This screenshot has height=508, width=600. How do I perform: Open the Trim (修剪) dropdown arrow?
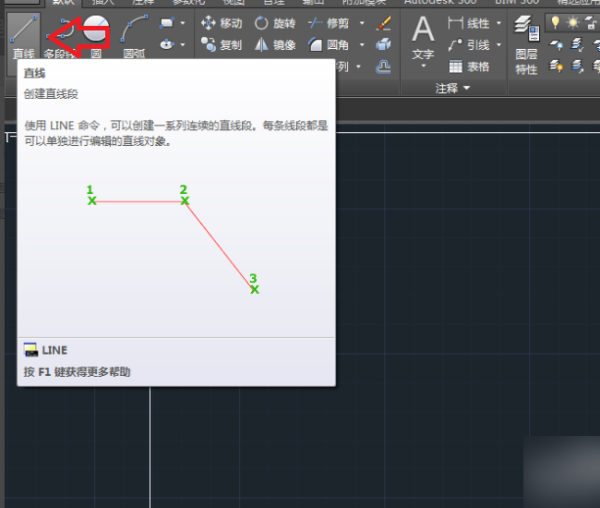(x=362, y=23)
